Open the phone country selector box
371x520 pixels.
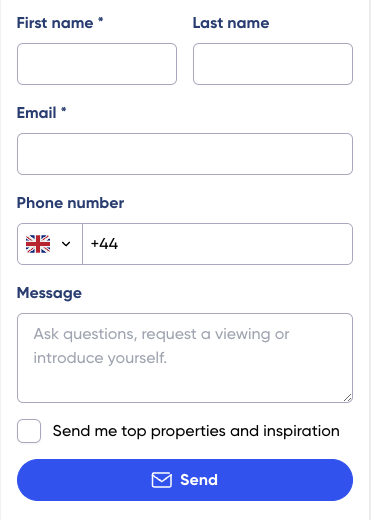coord(50,244)
